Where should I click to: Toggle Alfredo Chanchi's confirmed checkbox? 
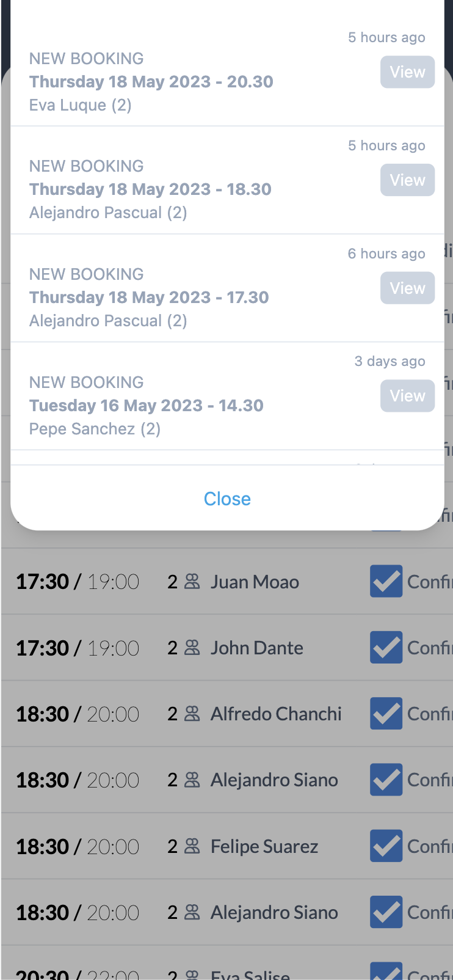tap(386, 714)
